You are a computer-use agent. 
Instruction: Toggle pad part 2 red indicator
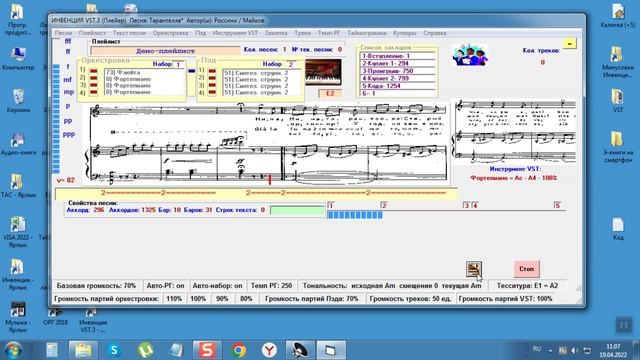(212, 78)
